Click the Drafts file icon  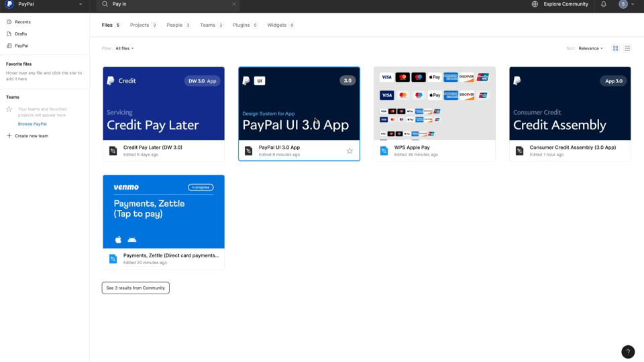click(x=9, y=34)
